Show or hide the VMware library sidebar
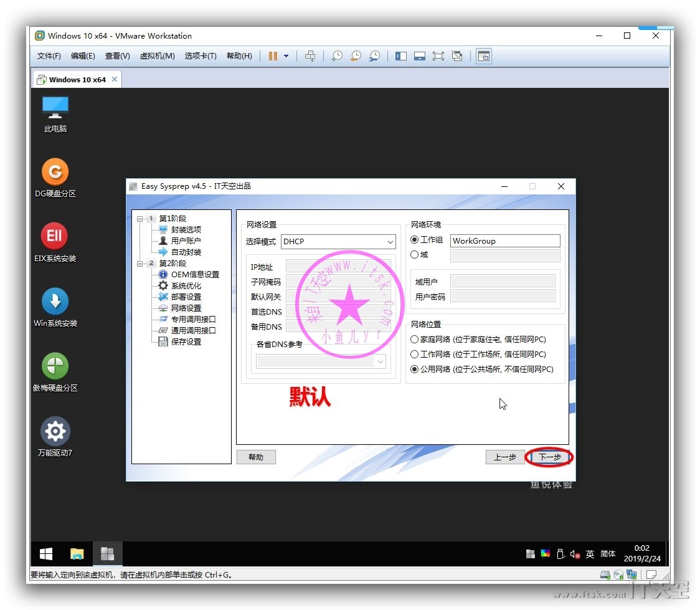This screenshot has height=610, width=700. (x=401, y=56)
